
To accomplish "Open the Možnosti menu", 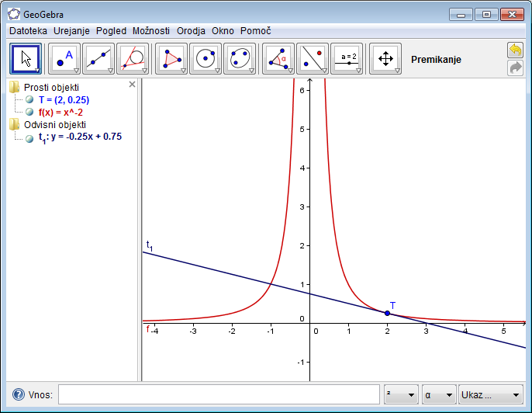I will pos(150,31).
